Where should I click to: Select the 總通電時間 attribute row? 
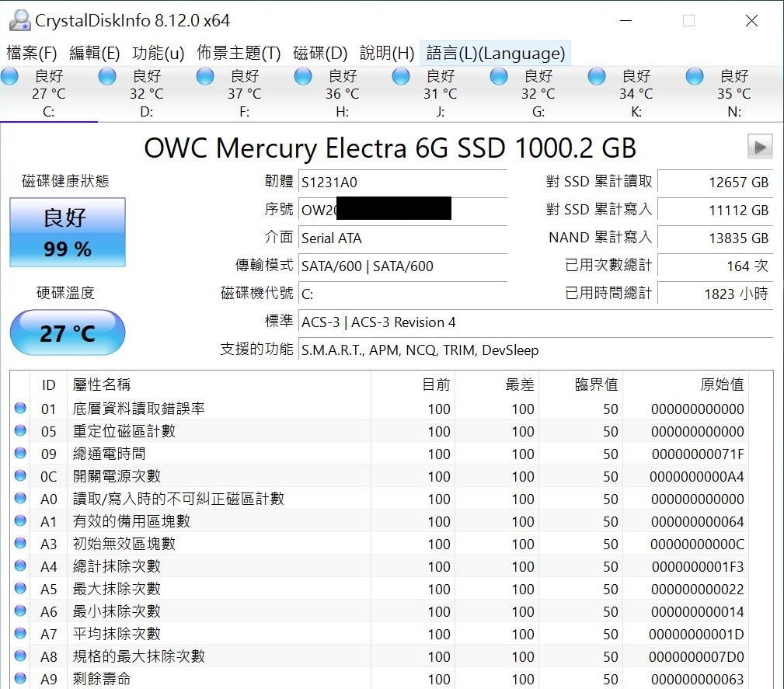[x=379, y=454]
